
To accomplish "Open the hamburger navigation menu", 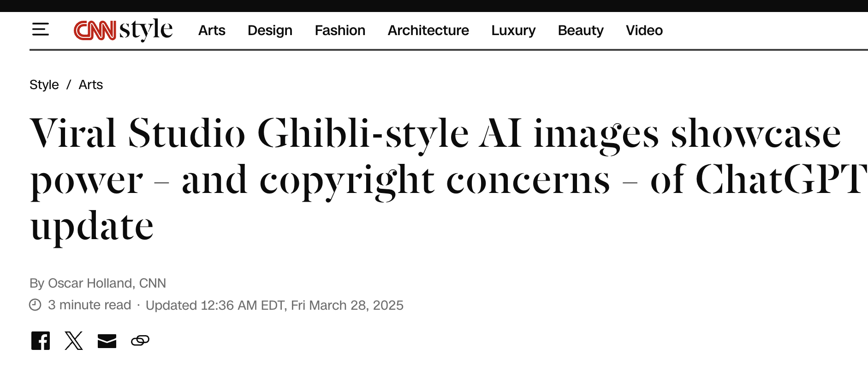I will 41,30.
